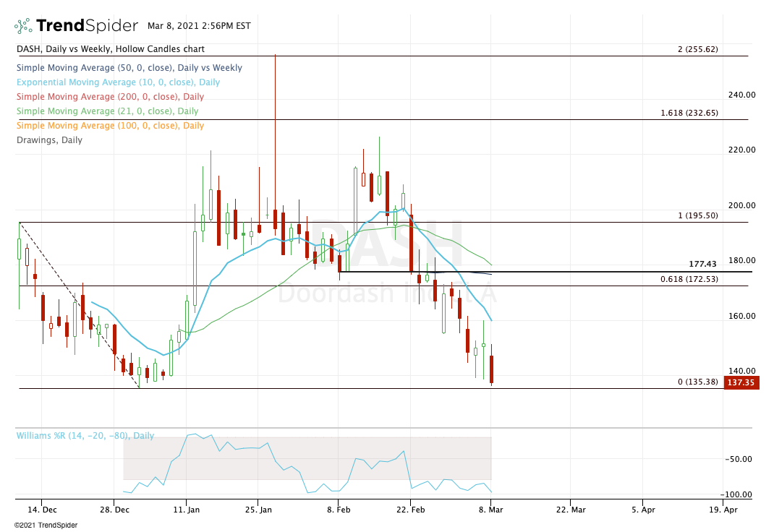The width and height of the screenshot is (774, 532).
Task: Click the '19. Apr' date axis label
Action: pyautogui.click(x=723, y=510)
